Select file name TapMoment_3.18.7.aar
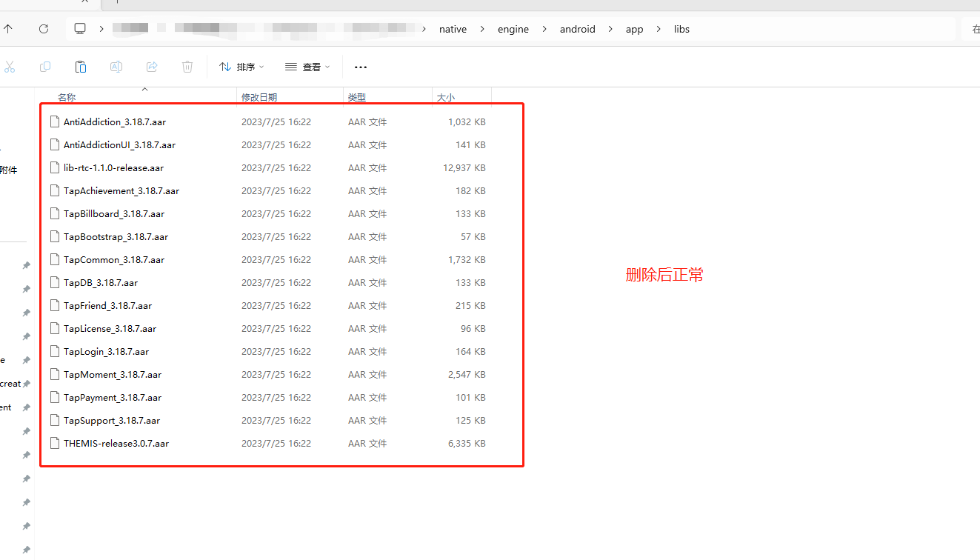 [x=113, y=374]
